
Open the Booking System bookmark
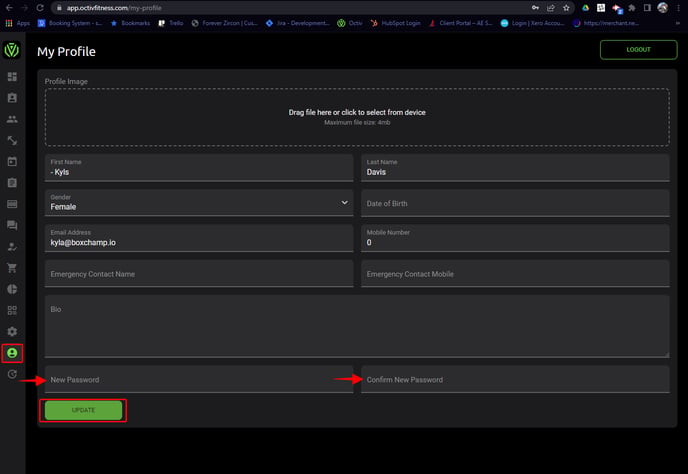pos(70,23)
